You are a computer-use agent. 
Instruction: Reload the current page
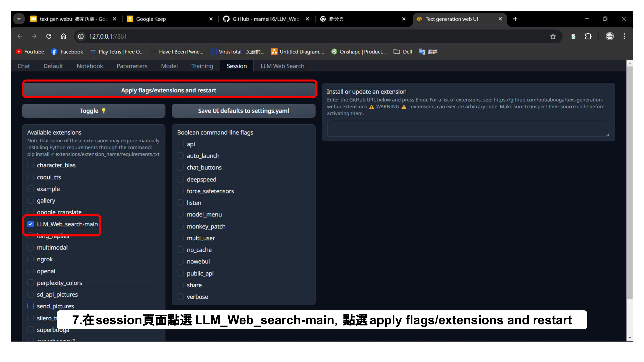point(49,36)
